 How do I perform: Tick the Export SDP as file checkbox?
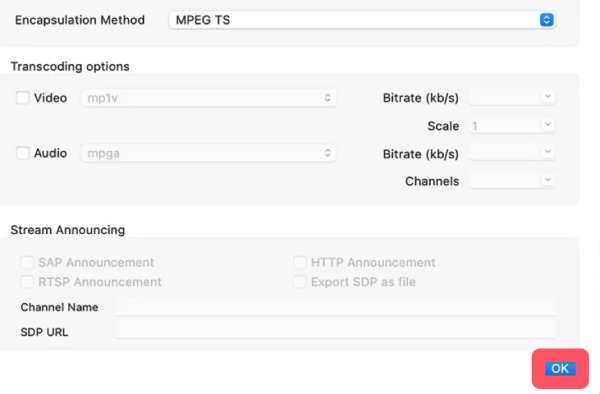click(299, 282)
